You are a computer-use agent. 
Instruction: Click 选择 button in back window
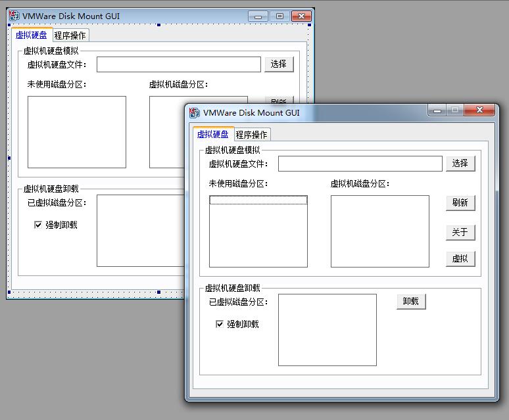[279, 64]
